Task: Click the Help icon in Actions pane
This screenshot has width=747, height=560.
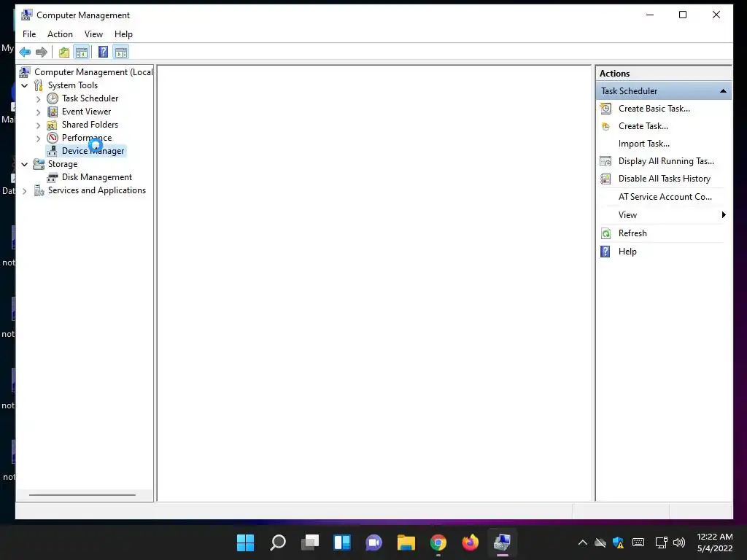Action: click(605, 252)
